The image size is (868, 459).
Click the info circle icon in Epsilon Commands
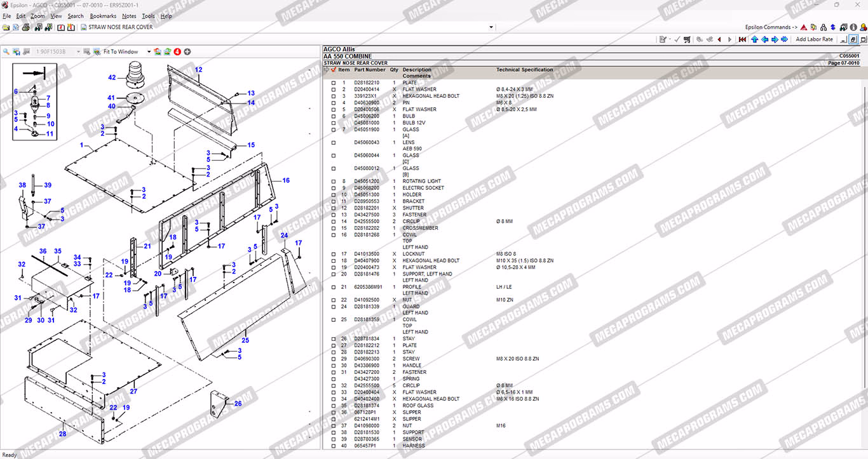point(853,27)
